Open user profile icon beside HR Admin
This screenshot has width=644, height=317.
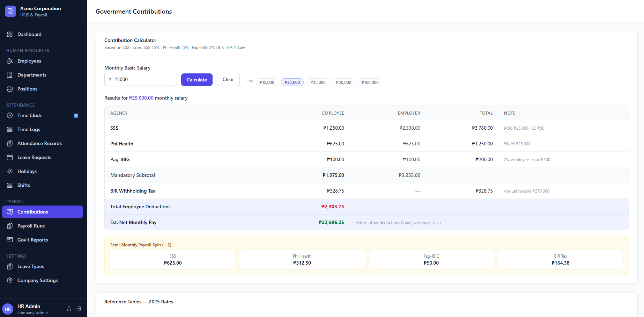tap(69, 309)
